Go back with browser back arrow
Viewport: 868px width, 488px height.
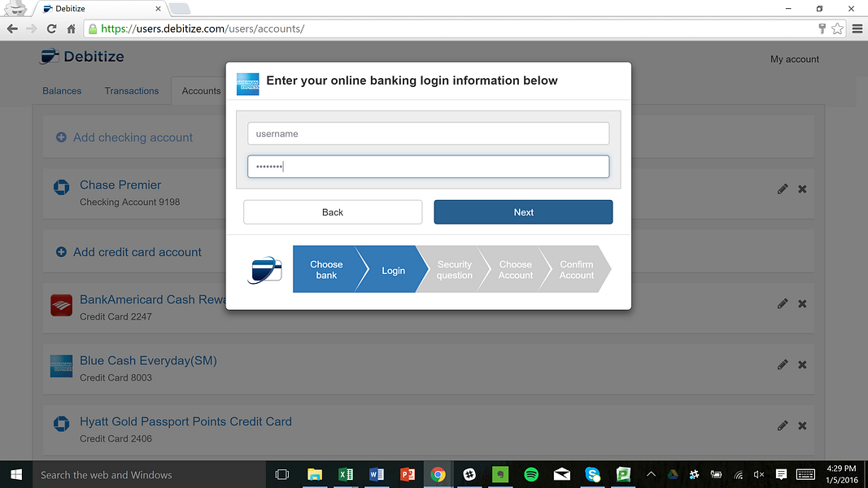coord(12,28)
